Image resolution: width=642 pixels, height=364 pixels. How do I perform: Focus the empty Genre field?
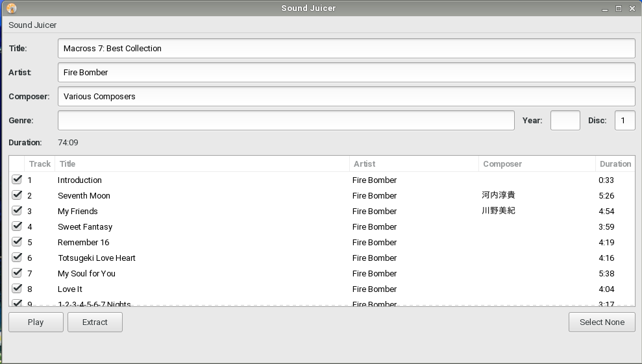286,121
